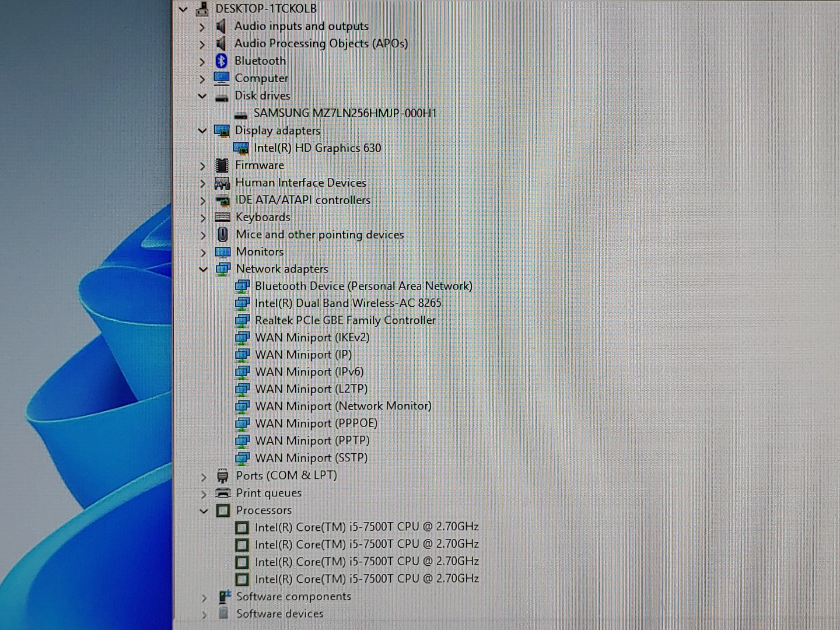
Task: Click the Monitors category icon
Action: (223, 252)
